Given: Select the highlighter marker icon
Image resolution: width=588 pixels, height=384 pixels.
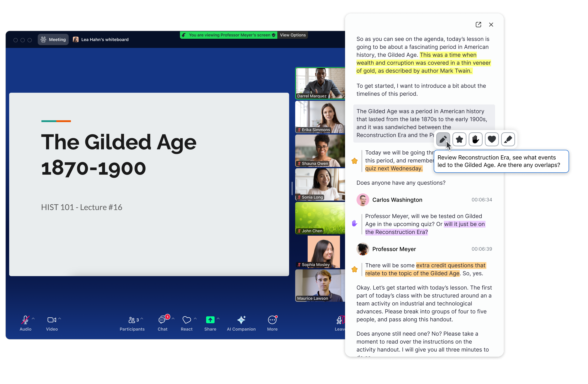Looking at the screenshot, I should pyautogui.click(x=508, y=139).
